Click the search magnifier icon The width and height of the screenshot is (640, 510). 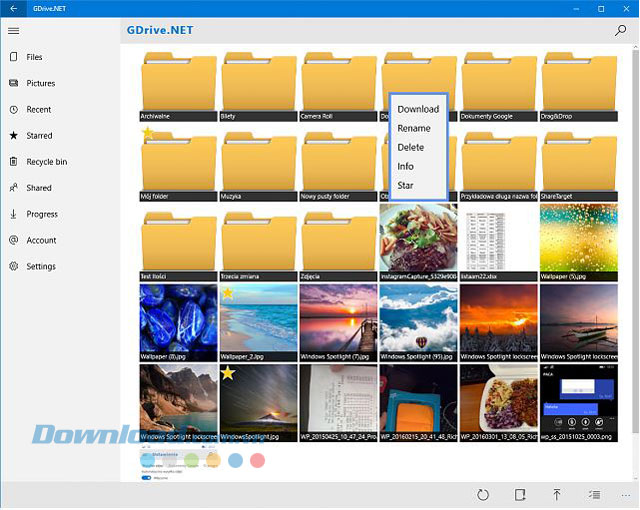621,31
